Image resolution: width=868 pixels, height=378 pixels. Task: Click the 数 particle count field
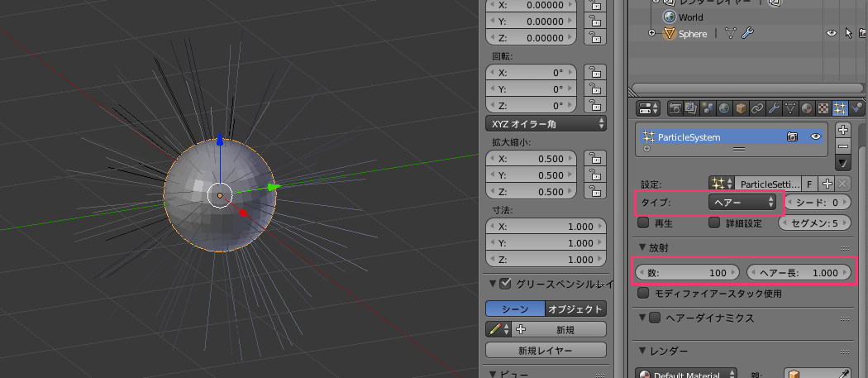click(x=688, y=272)
